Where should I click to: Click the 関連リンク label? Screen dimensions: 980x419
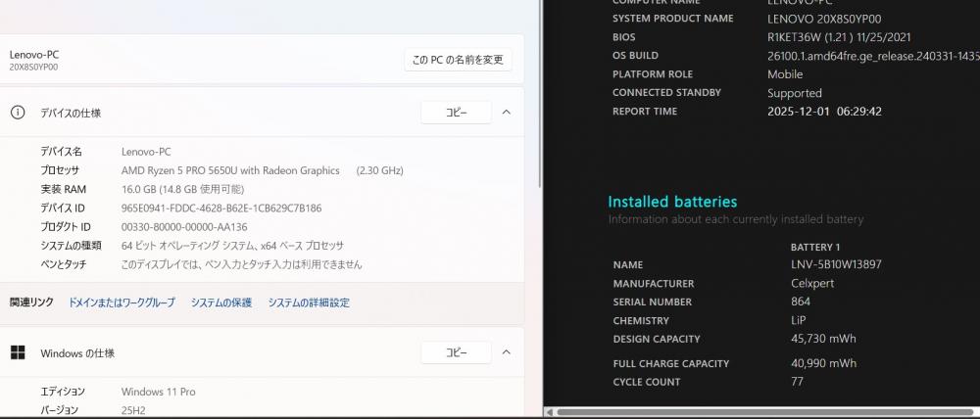[x=31, y=303]
